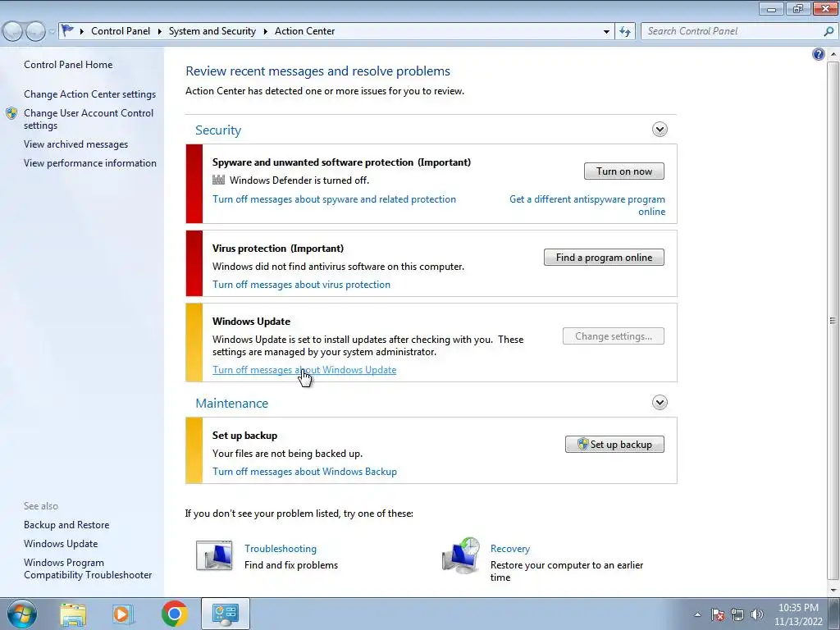Click the scrollbar up arrow
840x630 pixels.
(833, 55)
